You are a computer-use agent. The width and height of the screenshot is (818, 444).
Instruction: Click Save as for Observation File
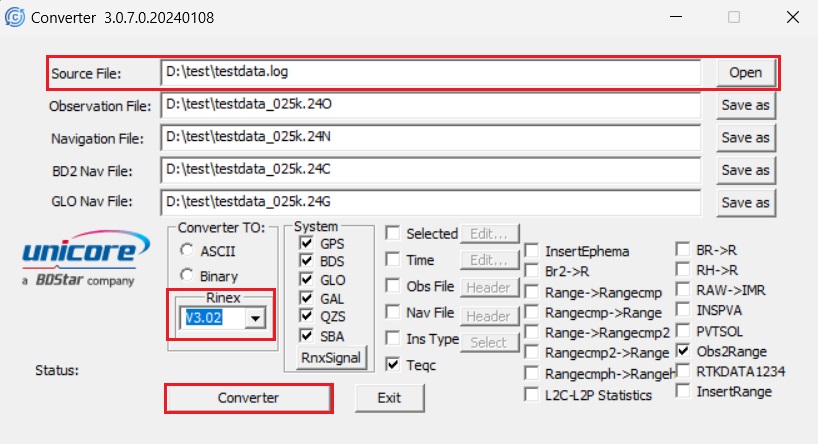[x=745, y=106]
